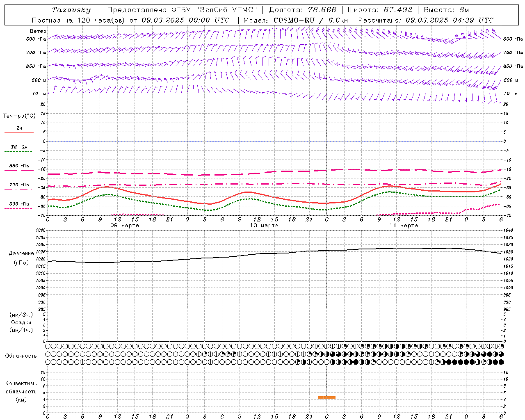Click the "(мм/3ч.)" precipitation unit label
The width and height of the screenshot is (525, 420).
point(21,315)
